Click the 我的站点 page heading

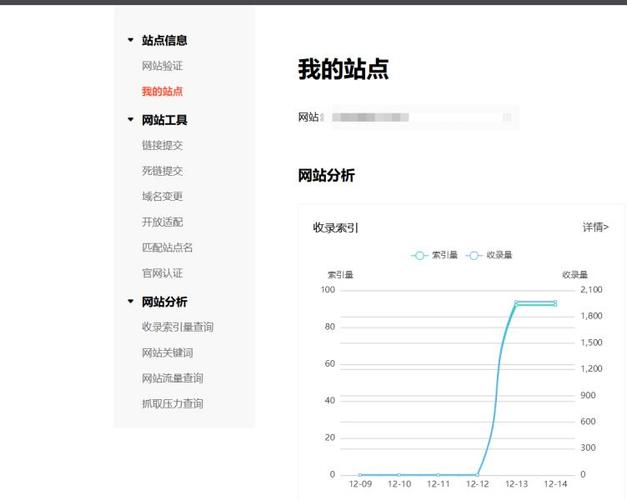pyautogui.click(x=343, y=69)
